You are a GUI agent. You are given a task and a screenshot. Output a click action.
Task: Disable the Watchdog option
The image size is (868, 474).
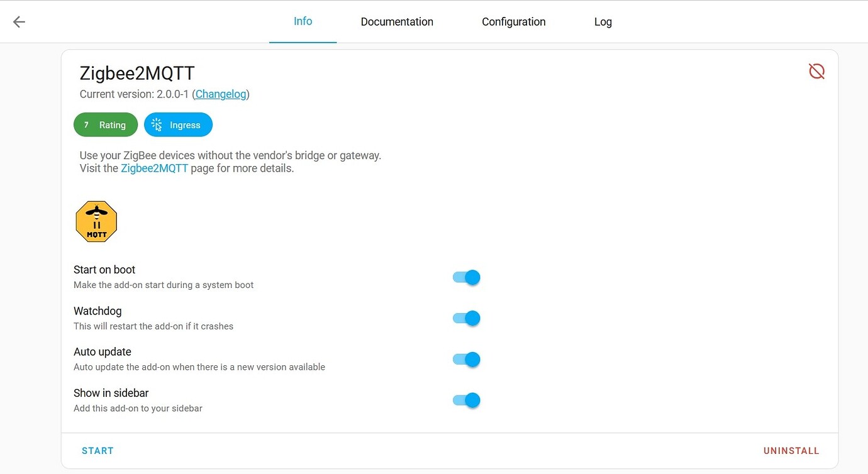point(465,318)
